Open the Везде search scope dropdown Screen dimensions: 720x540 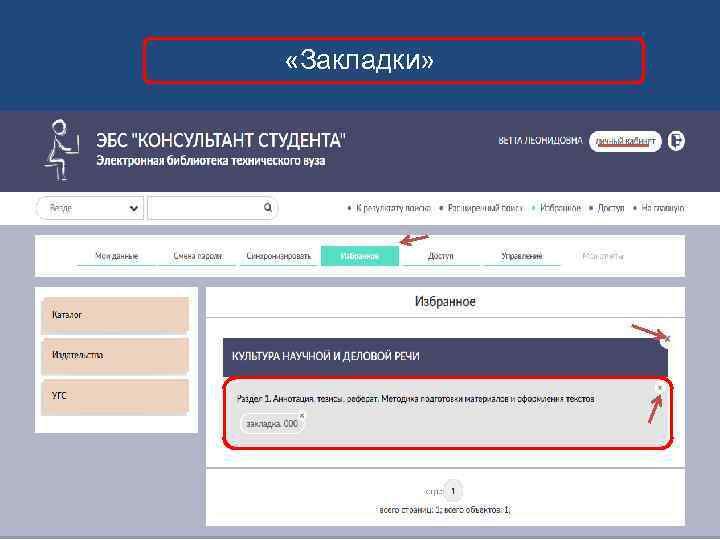pos(90,208)
